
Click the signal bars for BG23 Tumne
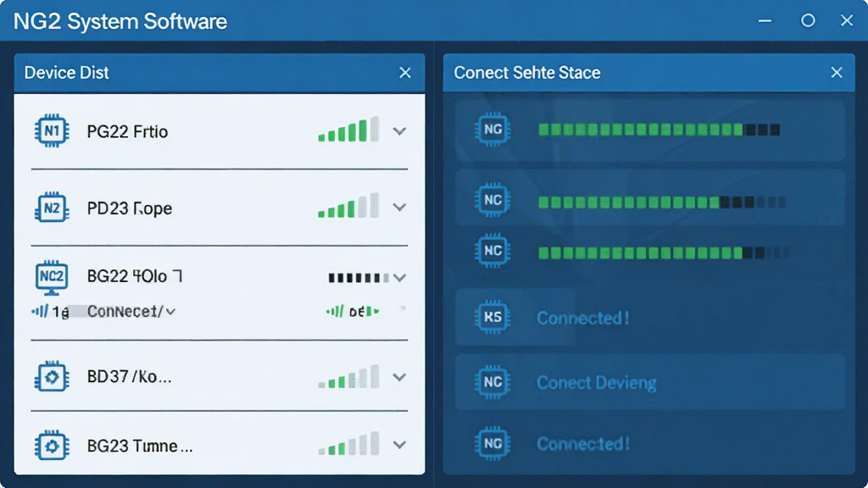point(348,444)
